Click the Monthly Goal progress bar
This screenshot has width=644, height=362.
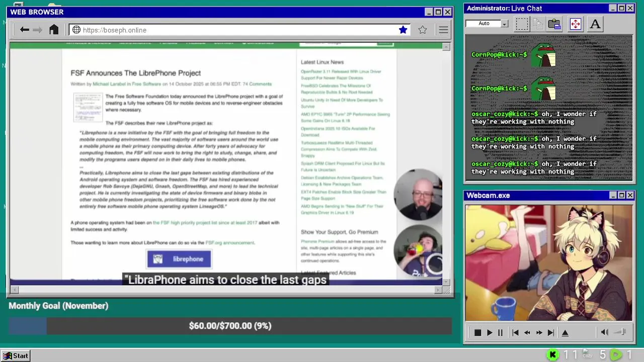pos(230,326)
